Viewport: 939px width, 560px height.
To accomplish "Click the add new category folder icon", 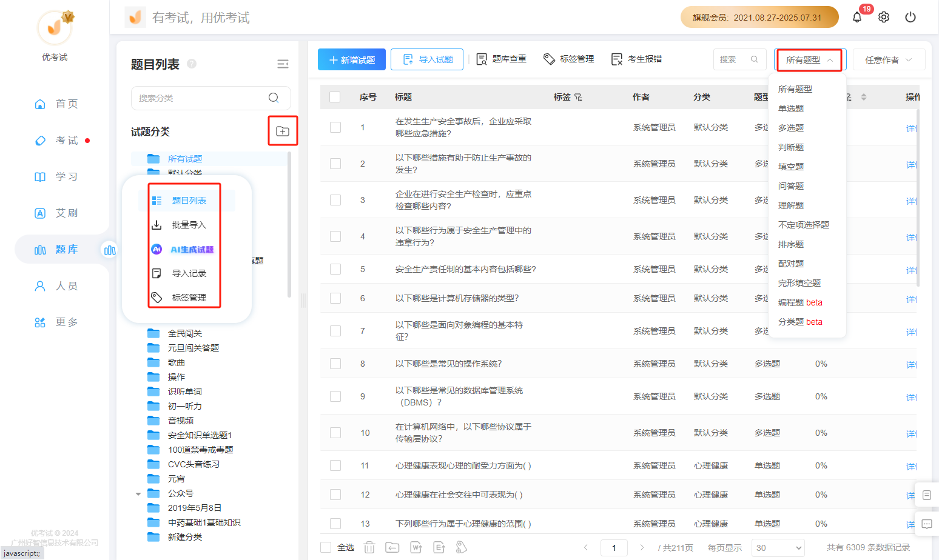I will click(283, 131).
